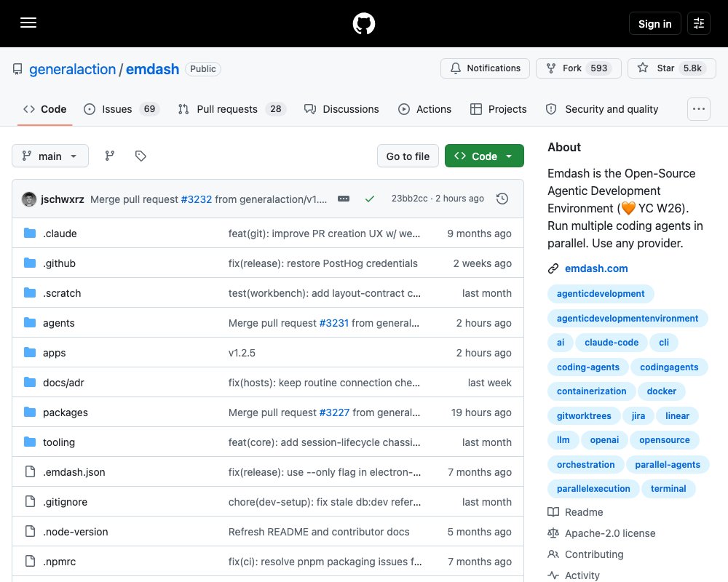Open the Apache-2.0 license link

coord(610,533)
